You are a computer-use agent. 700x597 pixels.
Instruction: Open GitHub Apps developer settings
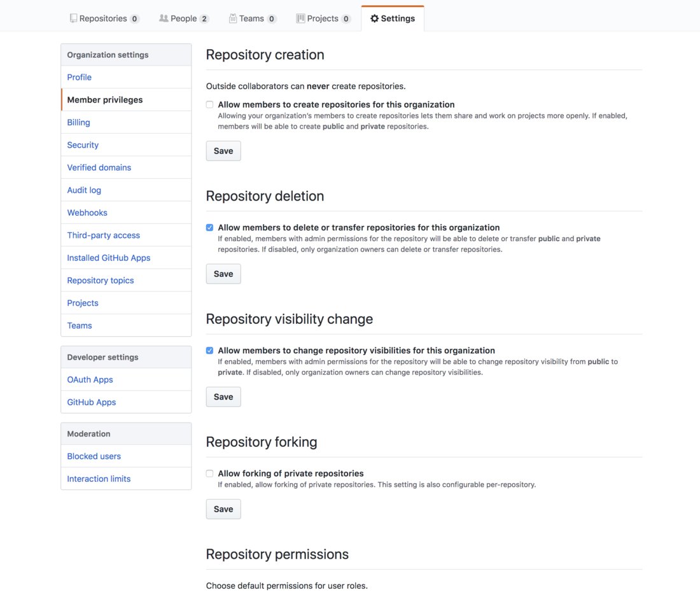coord(126,402)
